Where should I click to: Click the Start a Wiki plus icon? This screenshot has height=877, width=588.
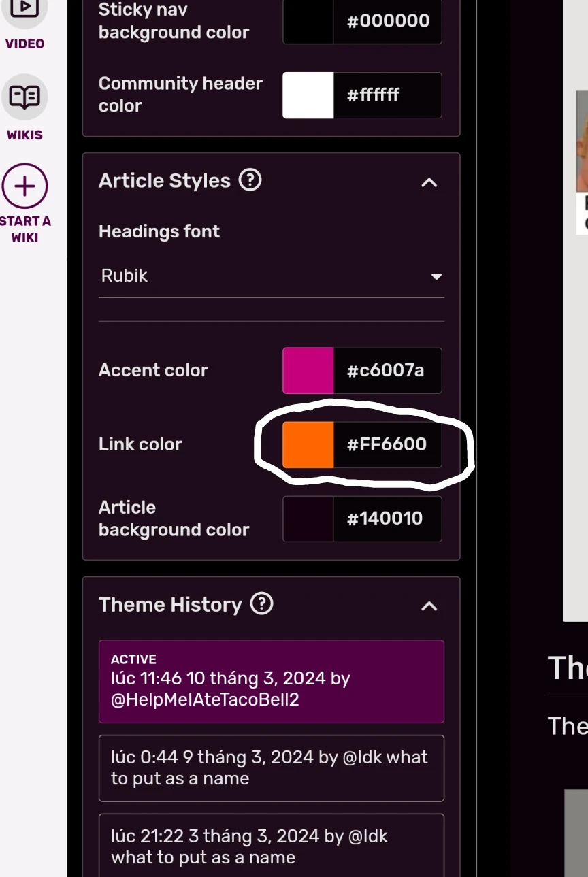[24, 185]
